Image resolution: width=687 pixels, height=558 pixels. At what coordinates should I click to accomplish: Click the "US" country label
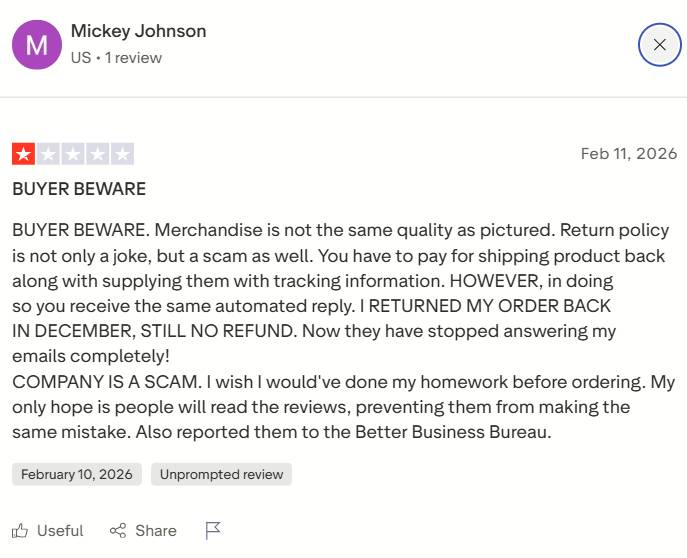point(81,58)
